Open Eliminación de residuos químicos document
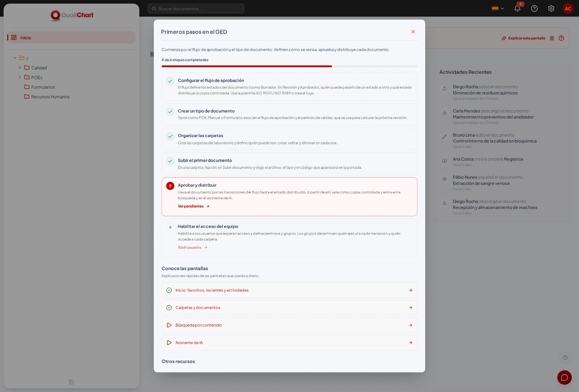 (485, 93)
